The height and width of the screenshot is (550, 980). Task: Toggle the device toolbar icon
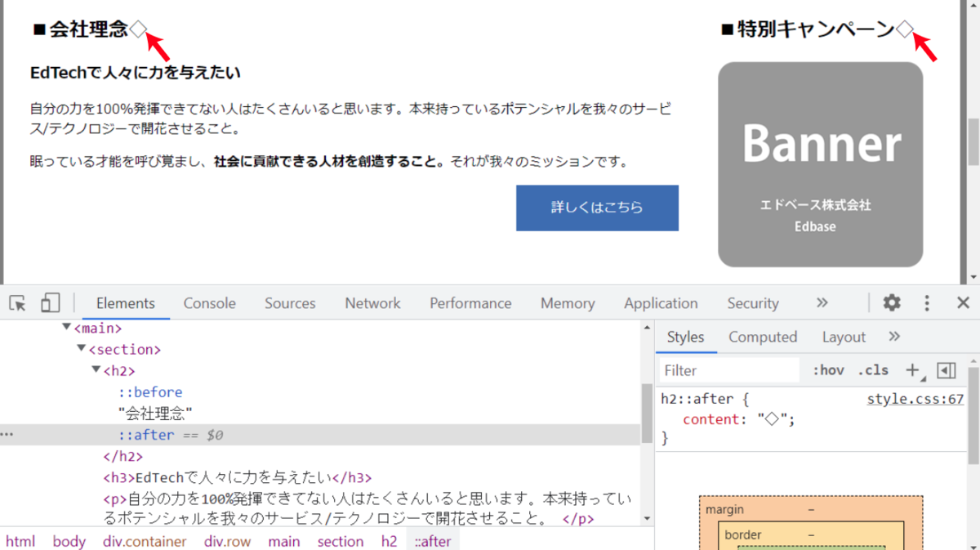51,303
